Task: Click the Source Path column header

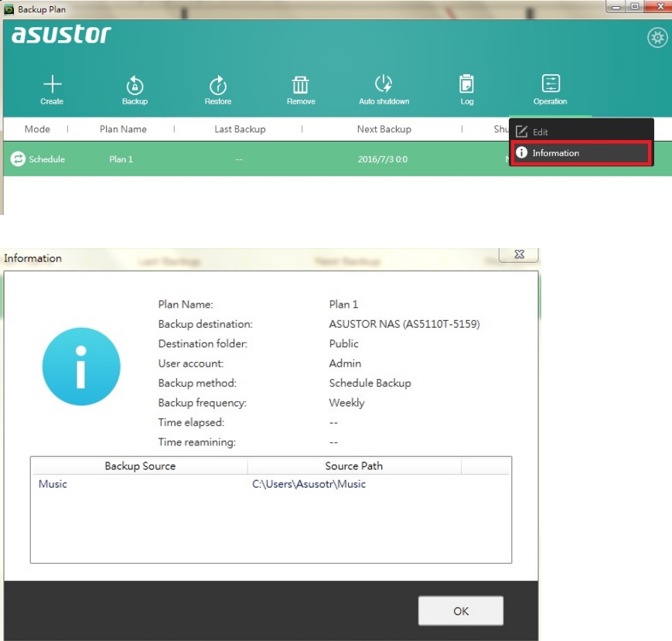Action: coord(354,465)
